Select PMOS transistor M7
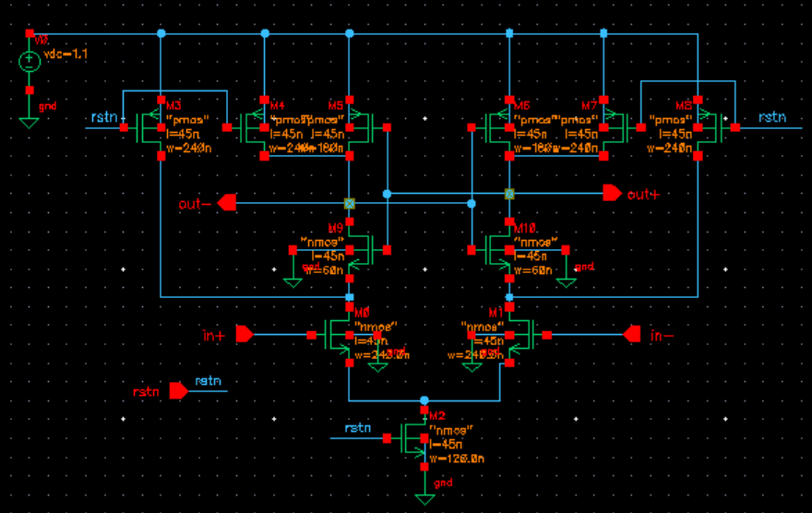The image size is (812, 513). [x=616, y=128]
